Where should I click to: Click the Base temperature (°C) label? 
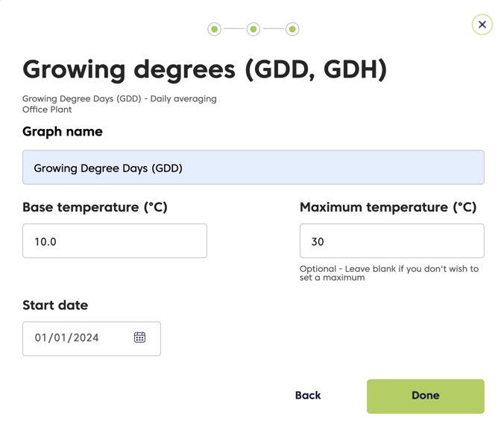click(x=95, y=207)
